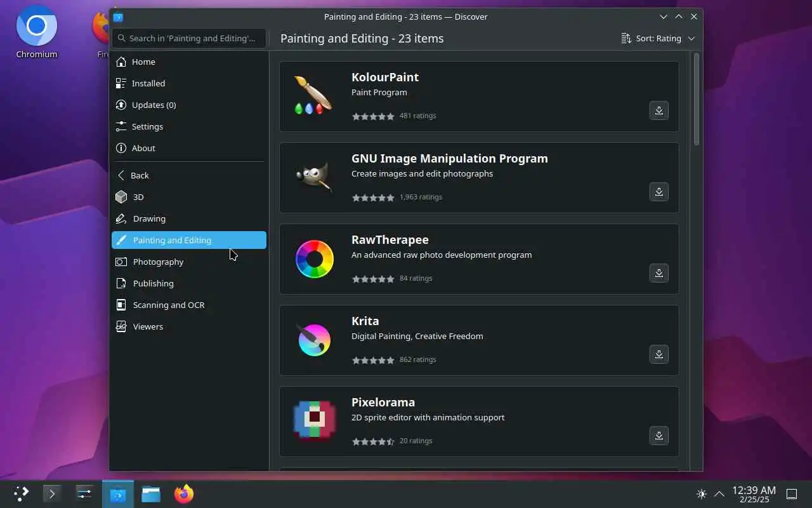
Task: Select the Scanning and OCR category
Action: click(x=189, y=305)
